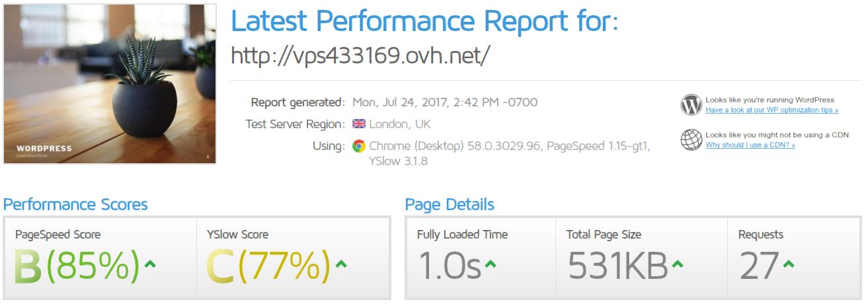
Task: Click the YSlow Score C (77%) grade
Action: tap(268, 266)
